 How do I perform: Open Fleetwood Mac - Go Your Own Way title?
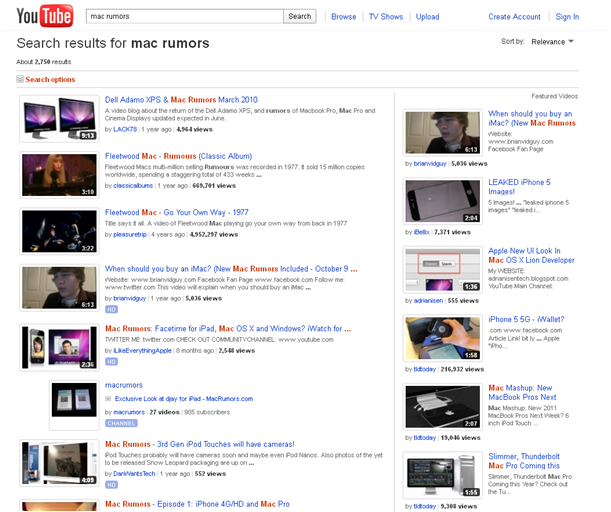coord(177,212)
